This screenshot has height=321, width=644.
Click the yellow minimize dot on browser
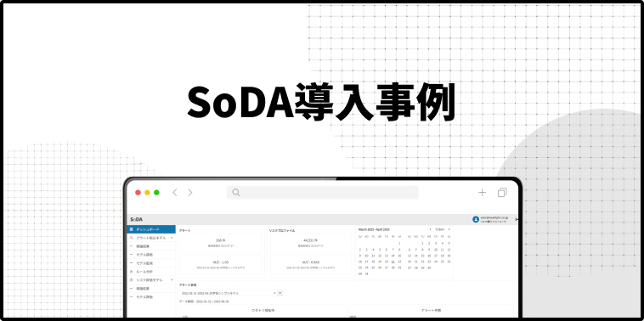pos(147,193)
